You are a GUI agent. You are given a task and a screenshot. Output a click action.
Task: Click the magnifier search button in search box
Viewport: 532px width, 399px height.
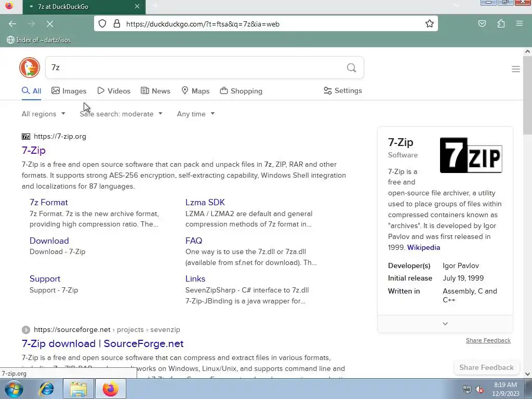coord(352,68)
